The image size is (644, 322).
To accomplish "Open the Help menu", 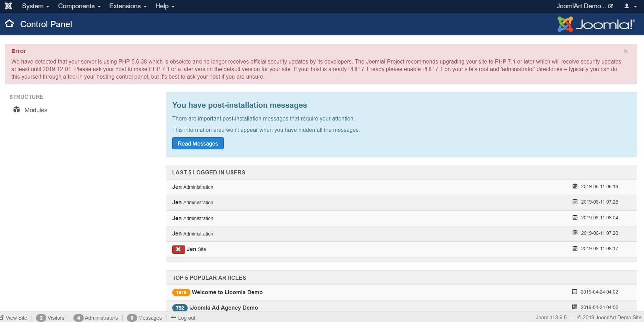I will [x=165, y=6].
